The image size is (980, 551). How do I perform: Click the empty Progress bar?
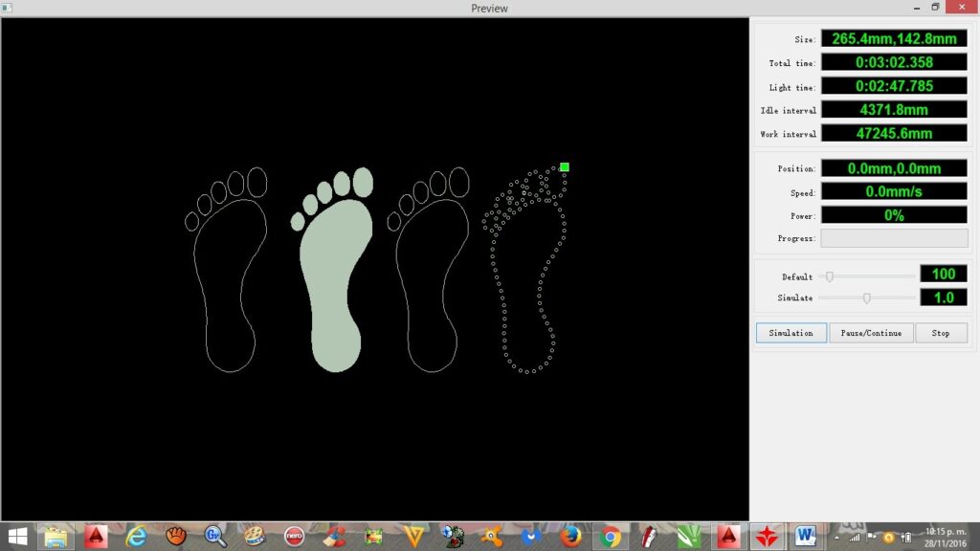894,238
